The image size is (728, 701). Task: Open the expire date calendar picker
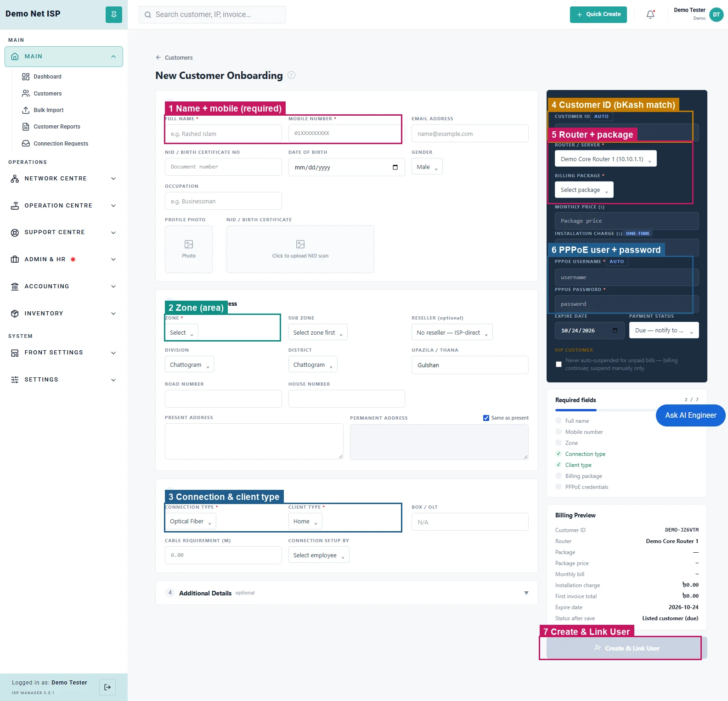click(x=615, y=331)
